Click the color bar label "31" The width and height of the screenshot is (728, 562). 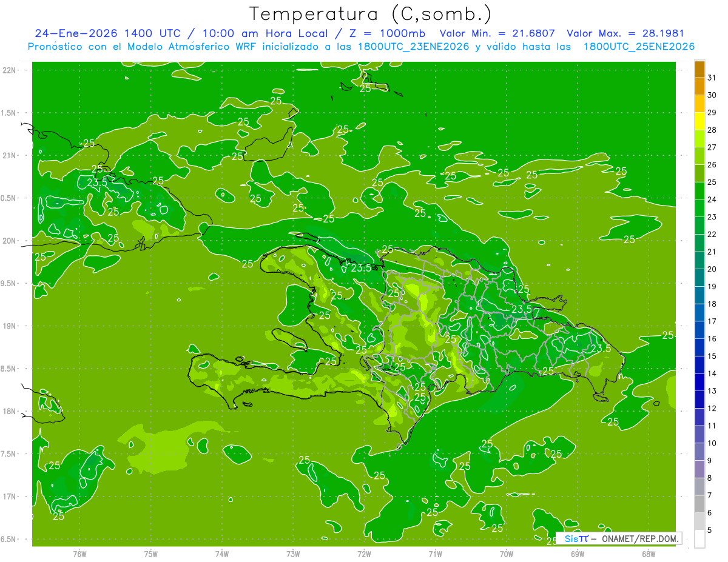pyautogui.click(x=712, y=78)
